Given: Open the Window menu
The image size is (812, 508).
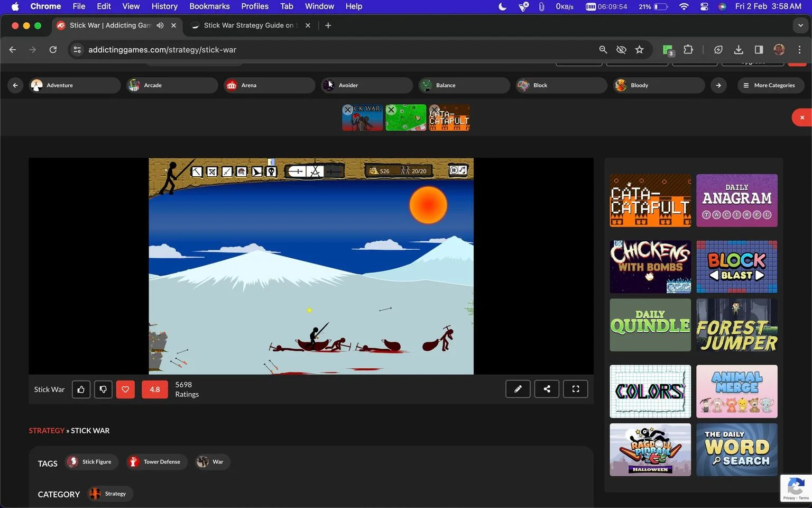Looking at the screenshot, I should [319, 6].
